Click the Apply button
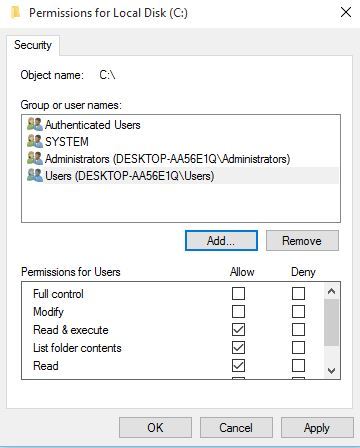Viewport: 360px width, 448px height. tap(317, 427)
